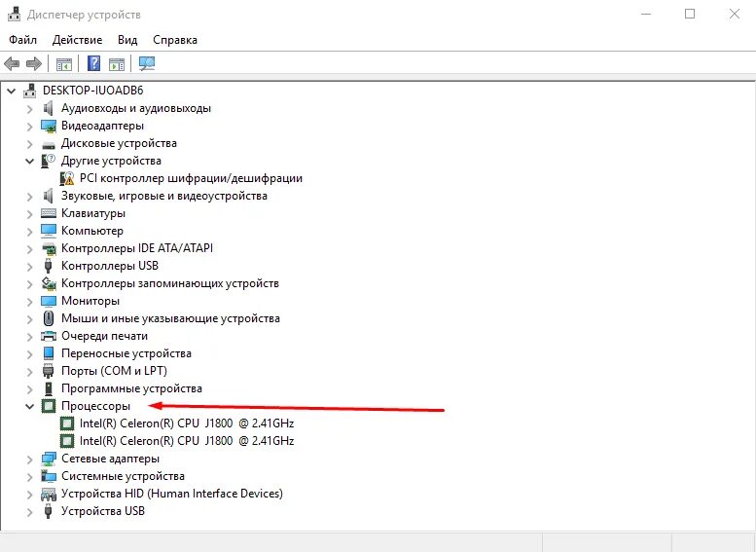Screen dimensions: 756x552
Task: Open the Вид menu
Action: 127,40
